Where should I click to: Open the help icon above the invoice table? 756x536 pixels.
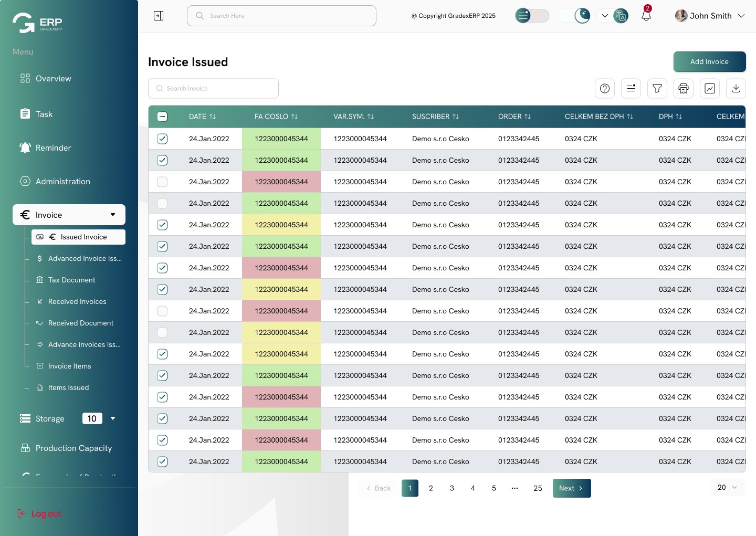604,88
